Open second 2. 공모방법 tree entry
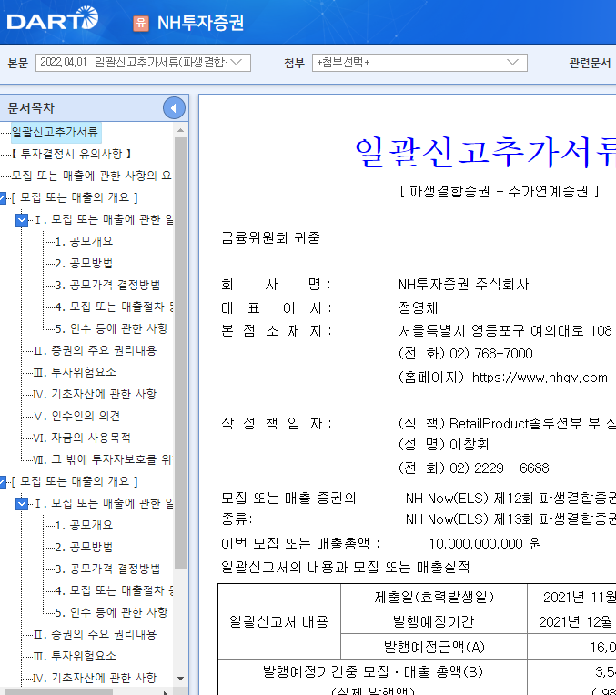This screenshot has height=695, width=616. [84, 547]
